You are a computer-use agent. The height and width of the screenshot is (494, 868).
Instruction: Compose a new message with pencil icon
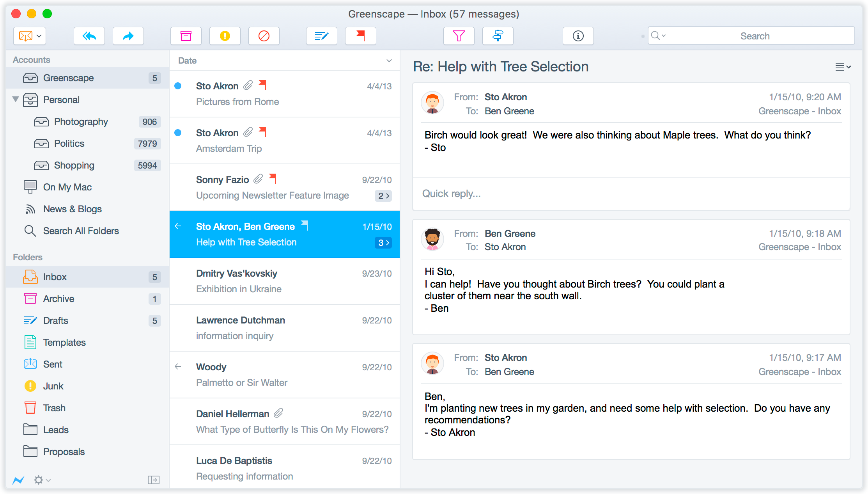point(321,36)
